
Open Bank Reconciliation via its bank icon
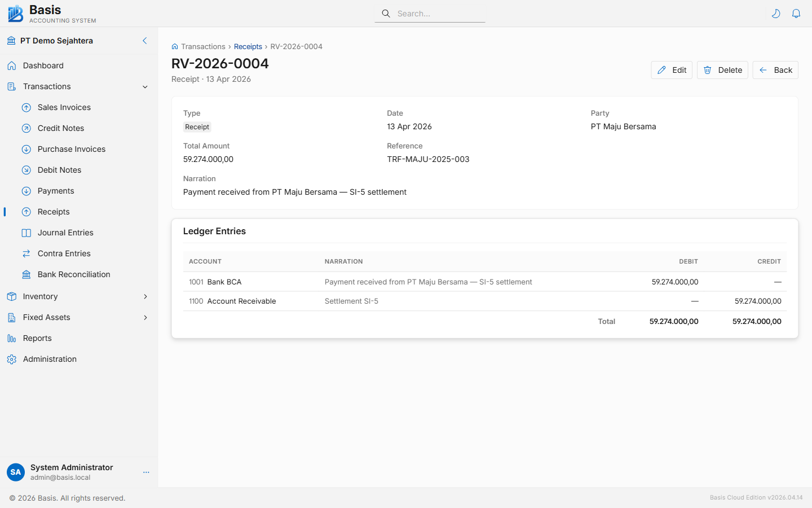(x=27, y=274)
